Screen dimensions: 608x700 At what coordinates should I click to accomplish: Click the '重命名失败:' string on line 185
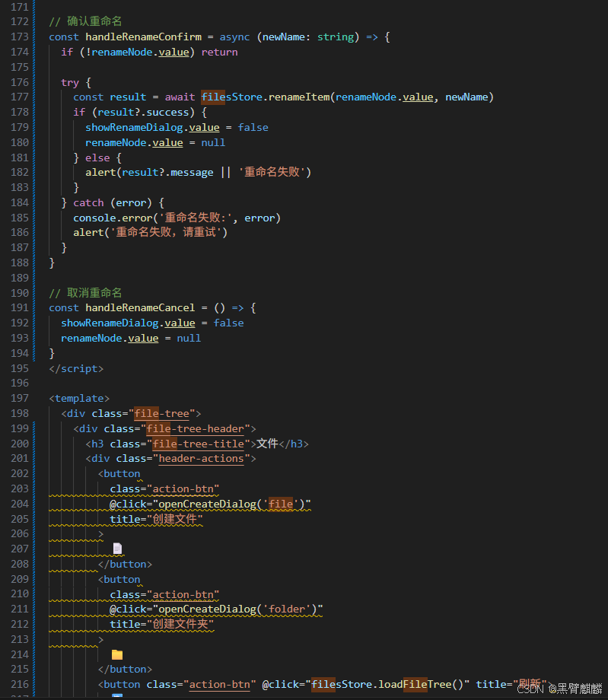click(x=195, y=218)
